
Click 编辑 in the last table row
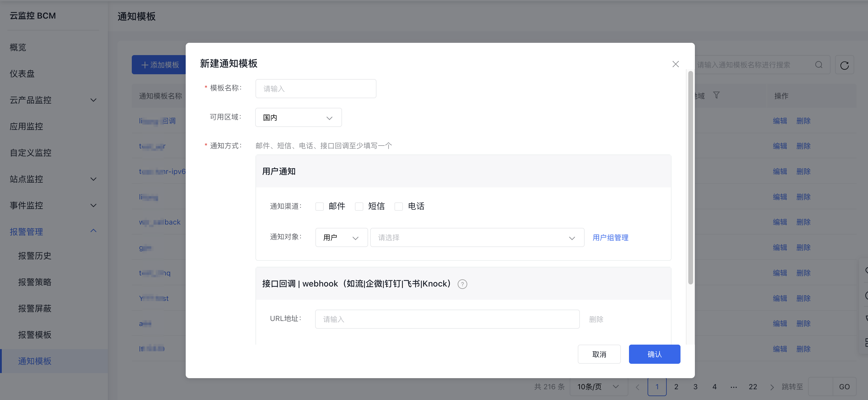coord(780,349)
